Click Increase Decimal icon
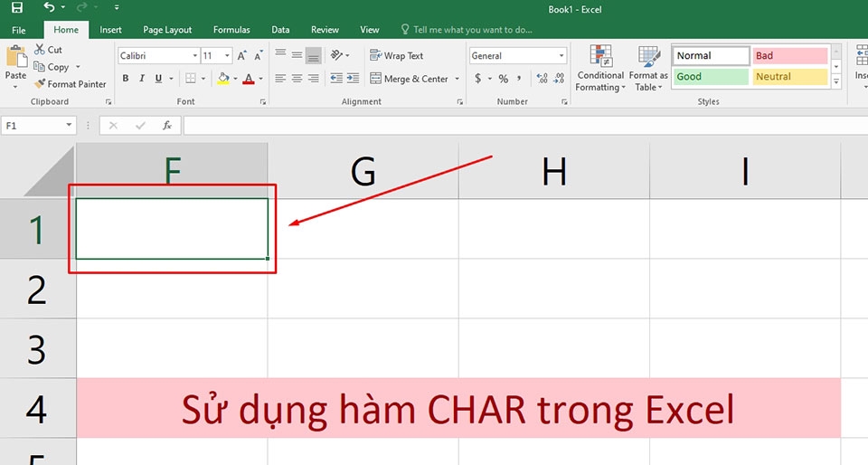The height and width of the screenshot is (465, 868). point(542,79)
